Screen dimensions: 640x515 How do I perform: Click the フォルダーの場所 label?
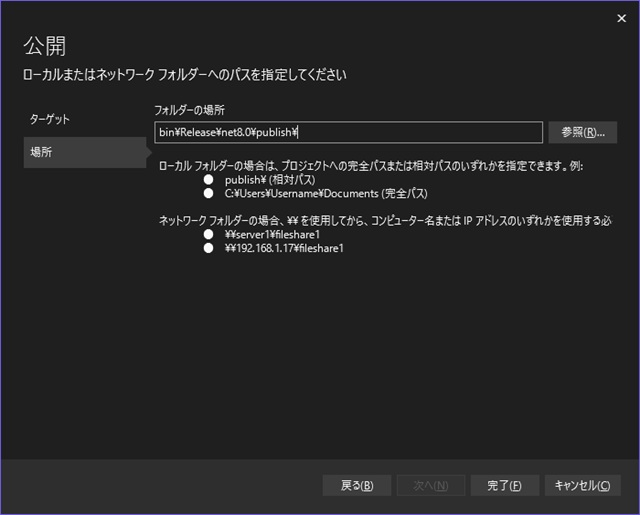[189, 110]
